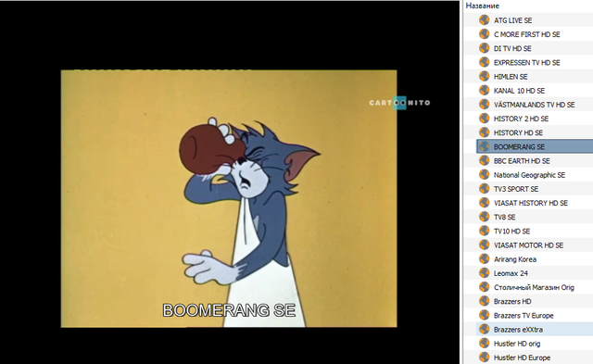Click the globe icon beside BOOMERANG SE
593x364 pixels.
(x=484, y=146)
